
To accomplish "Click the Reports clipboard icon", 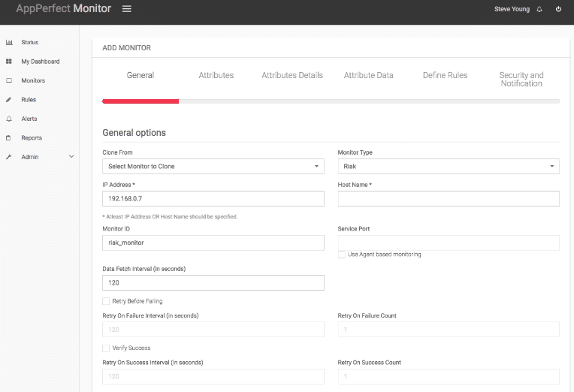I will pyautogui.click(x=9, y=138).
